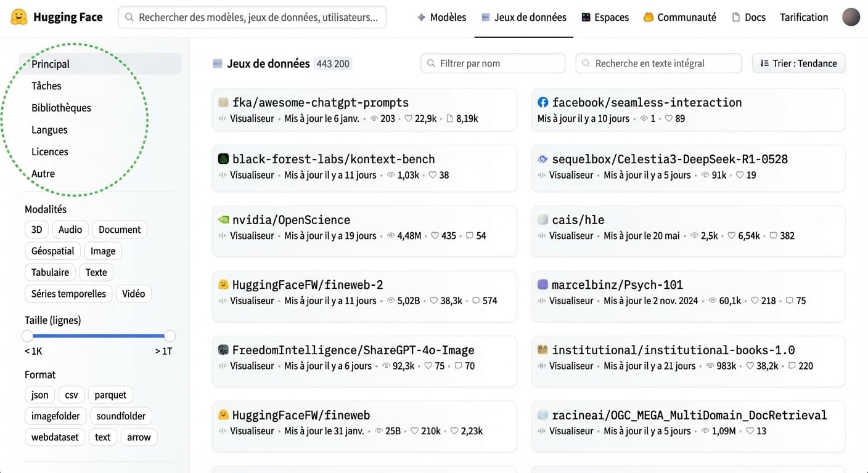
Task: Click the fka/awesome-chatgpt-prompts avatar icon
Action: point(224,102)
